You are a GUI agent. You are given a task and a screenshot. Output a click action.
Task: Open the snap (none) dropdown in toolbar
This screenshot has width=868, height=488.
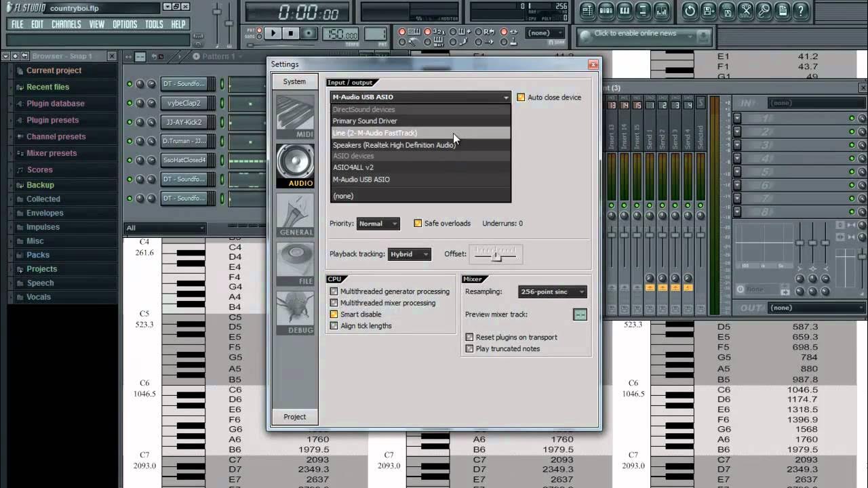click(546, 33)
